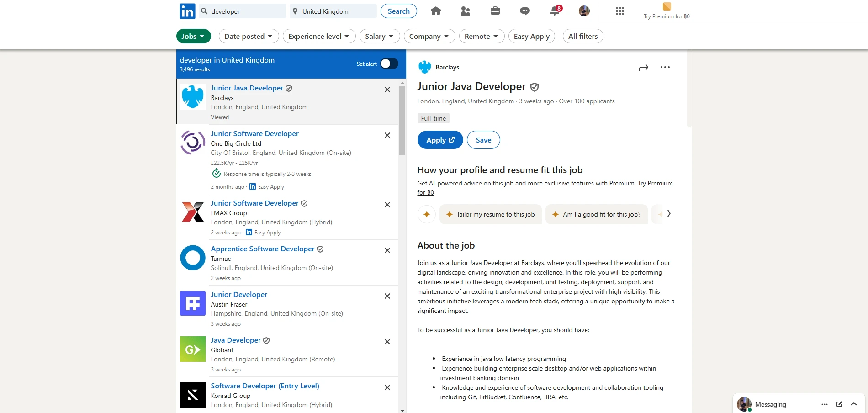Save the Junior Java Developer job
This screenshot has height=413, width=868.
pyautogui.click(x=483, y=140)
